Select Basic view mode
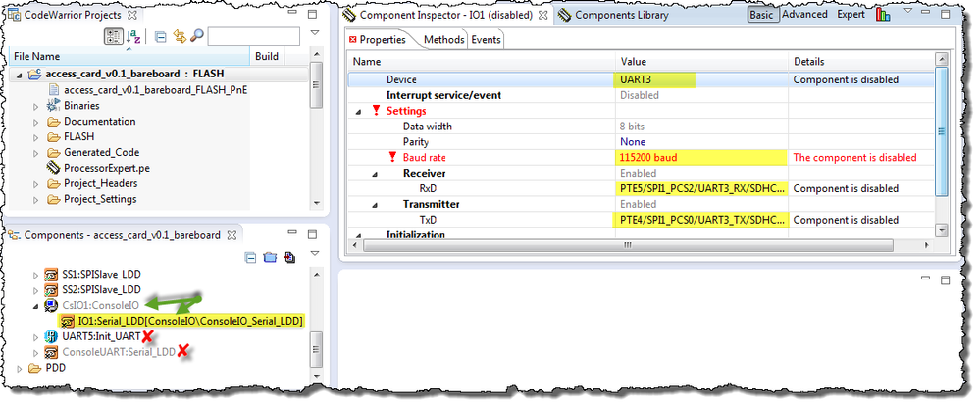Screen dimensions: 980x406 tap(761, 15)
